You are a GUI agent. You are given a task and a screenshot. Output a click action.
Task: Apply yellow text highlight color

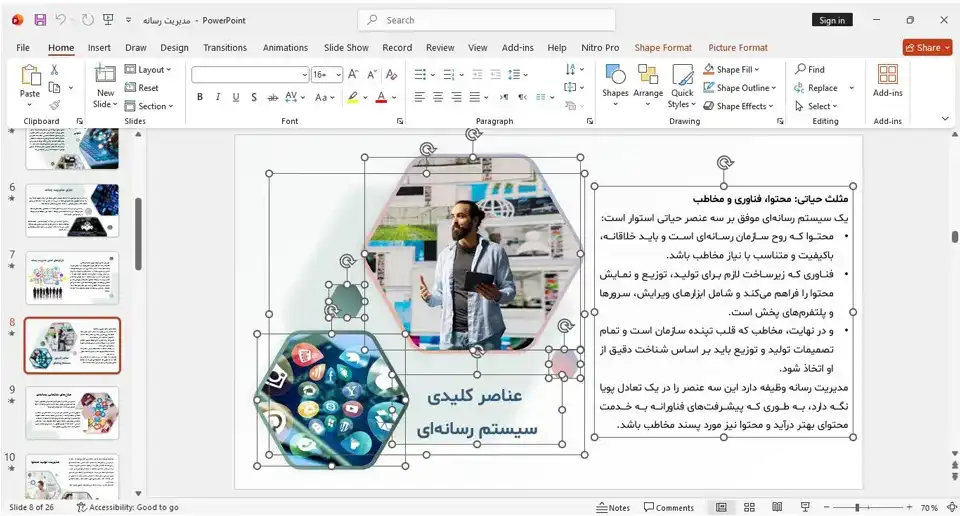353,97
